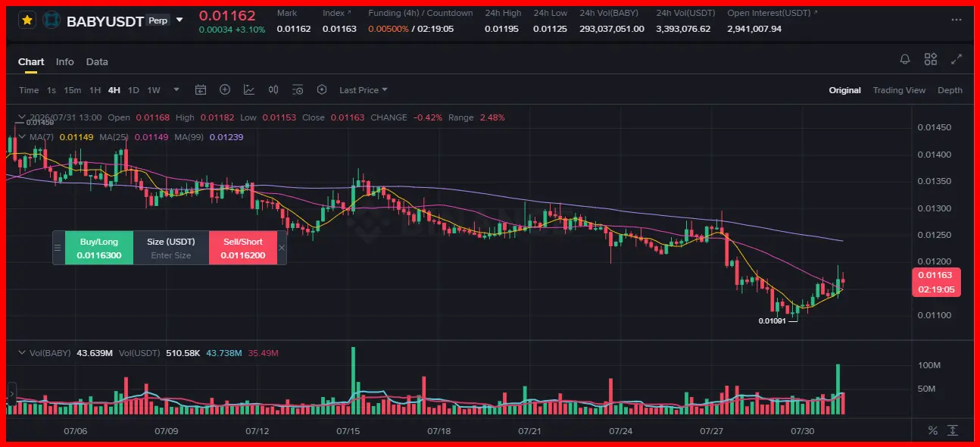Select the 1W interval
980x447 pixels.
[154, 90]
